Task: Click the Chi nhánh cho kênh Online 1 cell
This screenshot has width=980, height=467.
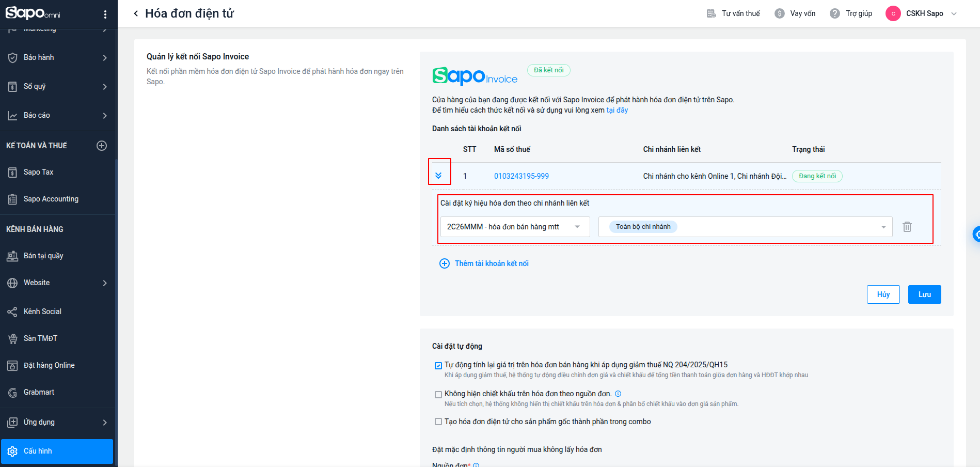Action: [x=715, y=176]
